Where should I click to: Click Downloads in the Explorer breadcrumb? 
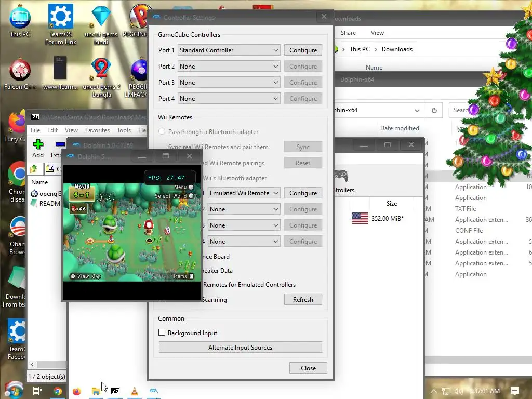coord(397,49)
